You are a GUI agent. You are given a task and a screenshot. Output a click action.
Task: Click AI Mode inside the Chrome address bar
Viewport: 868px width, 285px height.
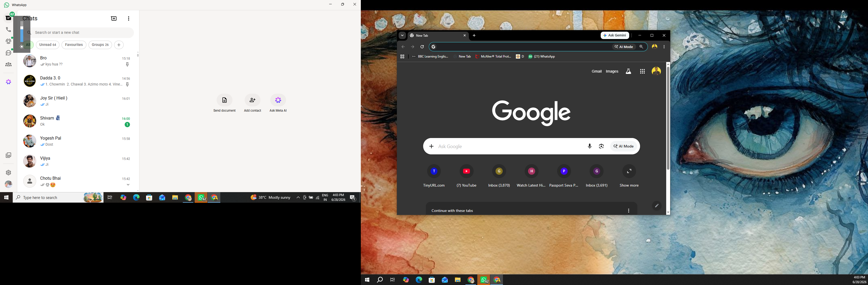[x=624, y=47]
